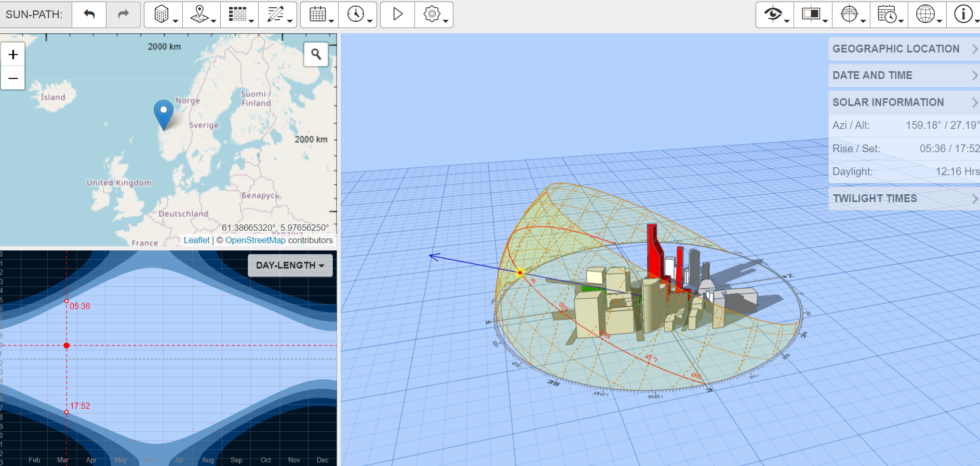Click the calendar date icon
This screenshot has width=980, height=466.
point(318,15)
